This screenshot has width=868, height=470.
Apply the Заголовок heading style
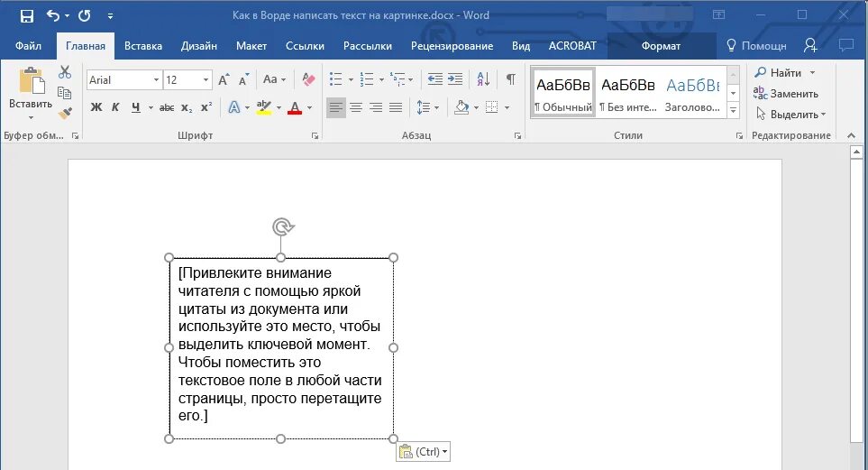(x=692, y=92)
